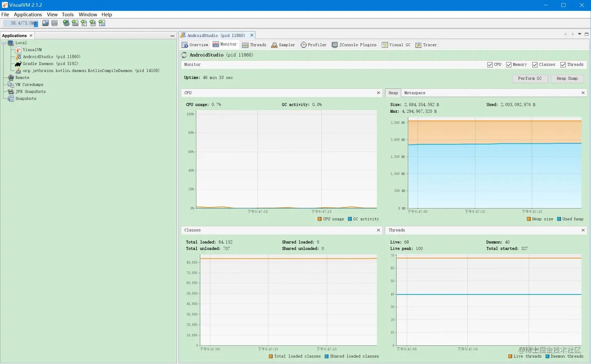Select the Local computer node

18,43
